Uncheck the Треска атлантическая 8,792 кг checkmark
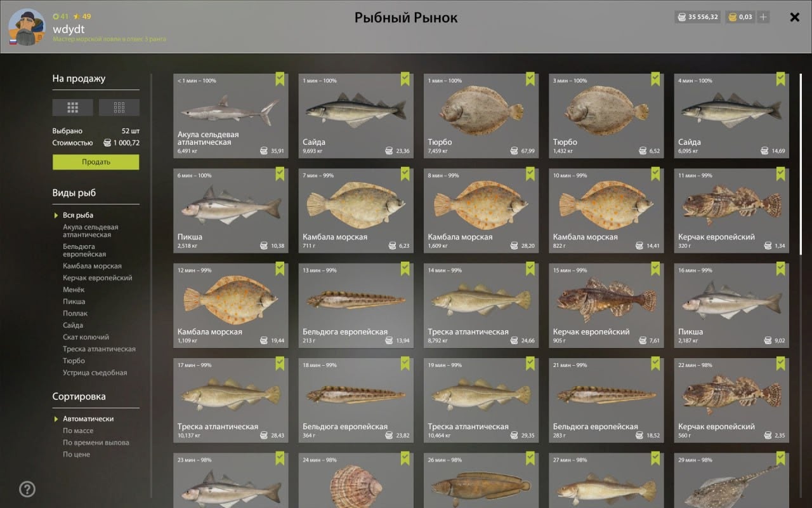 530,269
